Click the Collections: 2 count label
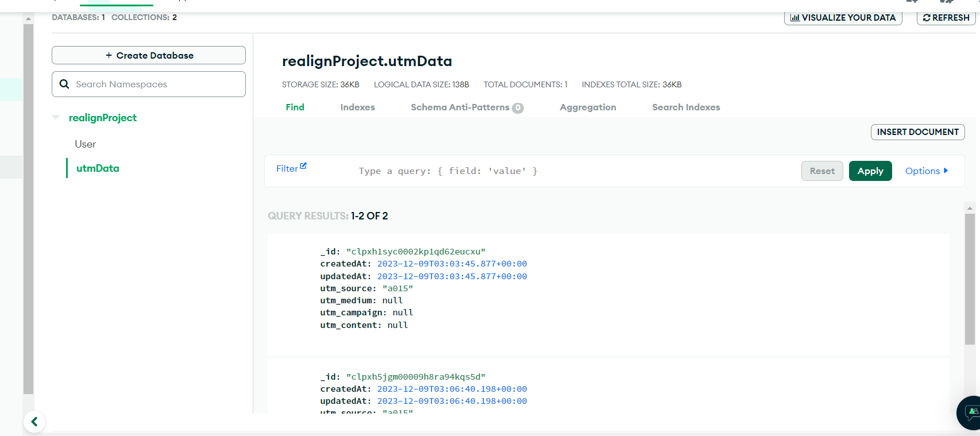The width and height of the screenshot is (980, 436). coord(144,17)
